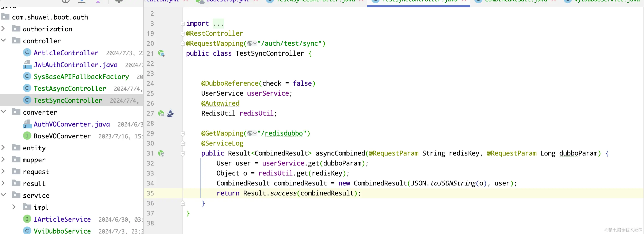Image resolution: width=644 pixels, height=234 pixels.
Task: Click the redisUtil field name on line 27
Action: click(x=257, y=113)
